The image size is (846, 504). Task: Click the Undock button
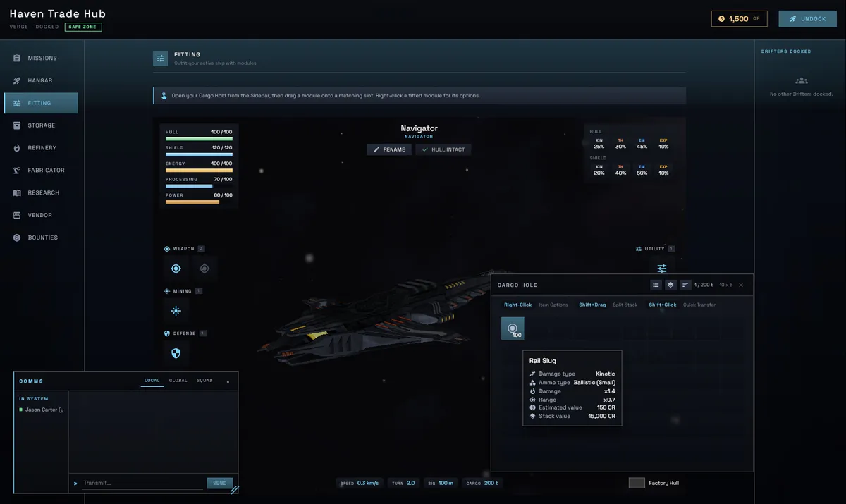point(807,19)
